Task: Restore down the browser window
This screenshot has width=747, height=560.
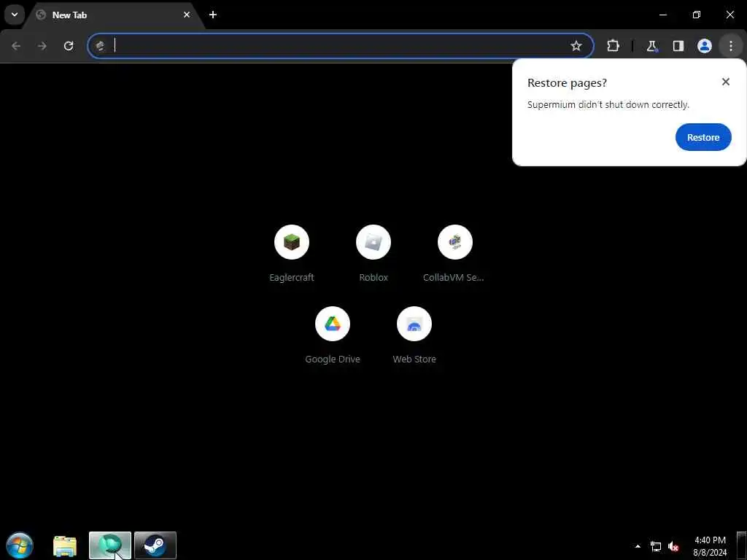Action: [x=697, y=15]
